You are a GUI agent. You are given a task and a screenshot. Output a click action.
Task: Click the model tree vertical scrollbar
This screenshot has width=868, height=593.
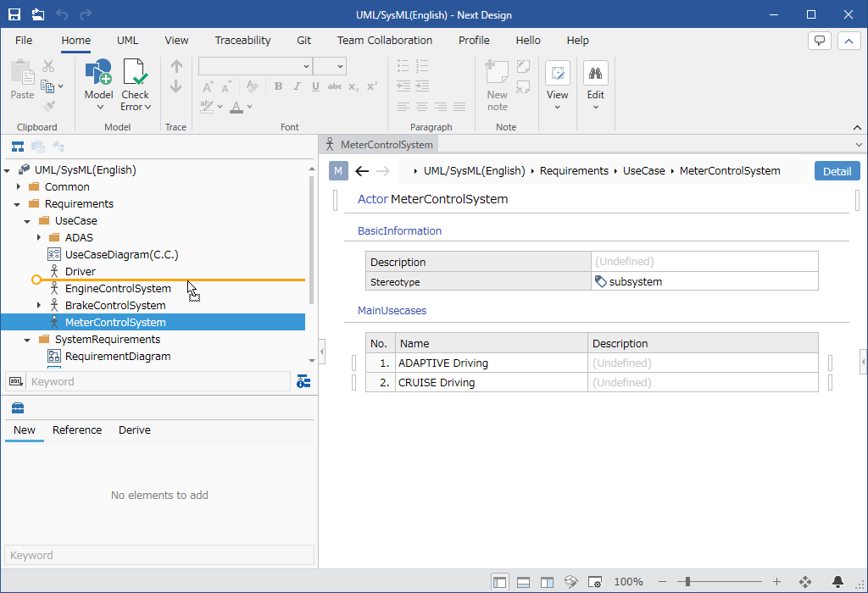[x=312, y=241]
